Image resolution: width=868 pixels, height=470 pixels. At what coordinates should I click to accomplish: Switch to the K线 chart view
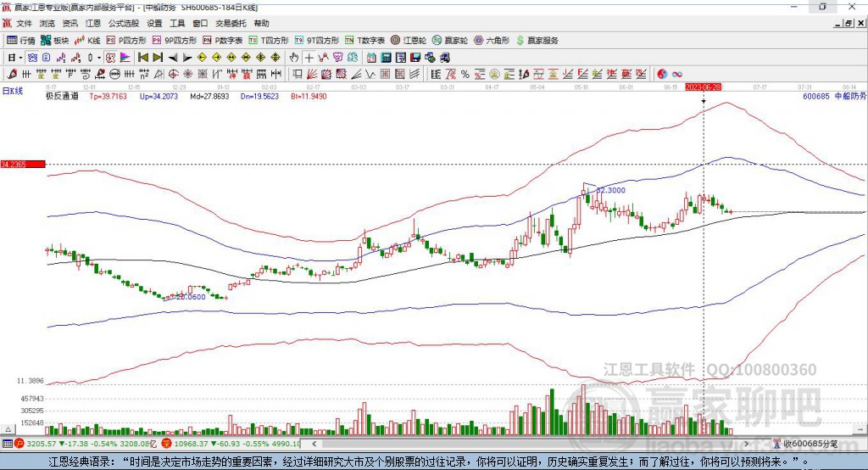[x=87, y=41]
